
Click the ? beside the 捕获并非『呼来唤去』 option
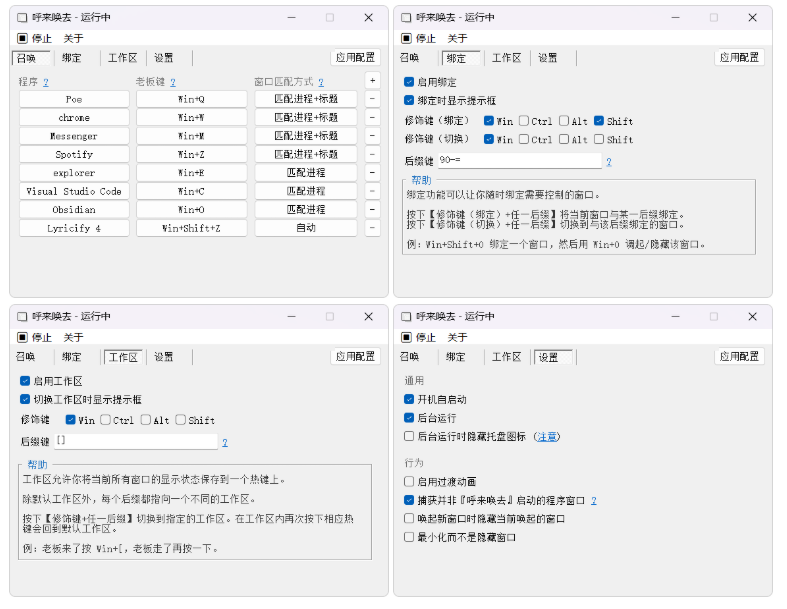[x=593, y=500]
